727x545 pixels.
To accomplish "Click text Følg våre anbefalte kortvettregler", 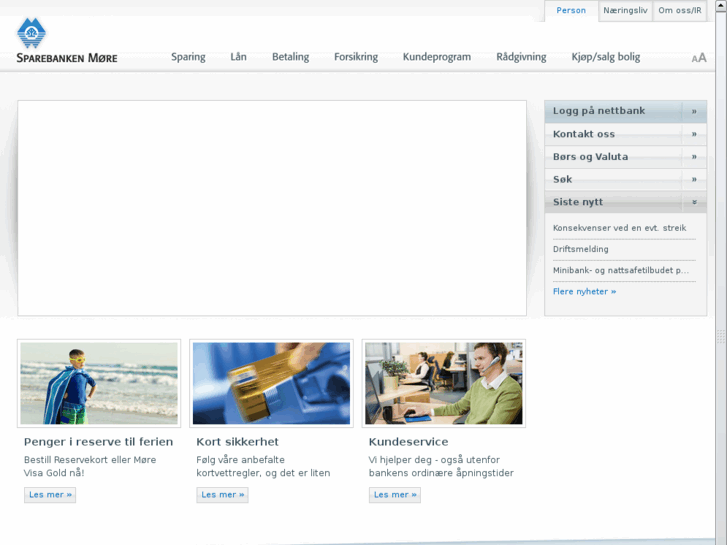I will [263, 467].
